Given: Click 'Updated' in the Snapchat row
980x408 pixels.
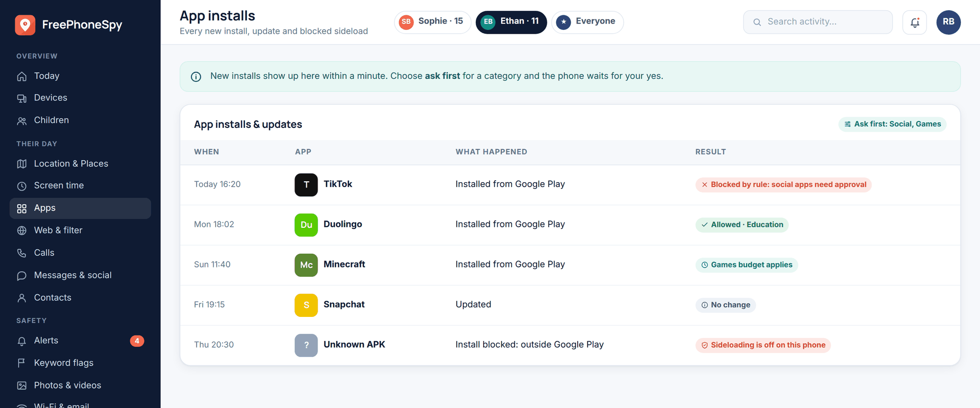Looking at the screenshot, I should pyautogui.click(x=473, y=305).
